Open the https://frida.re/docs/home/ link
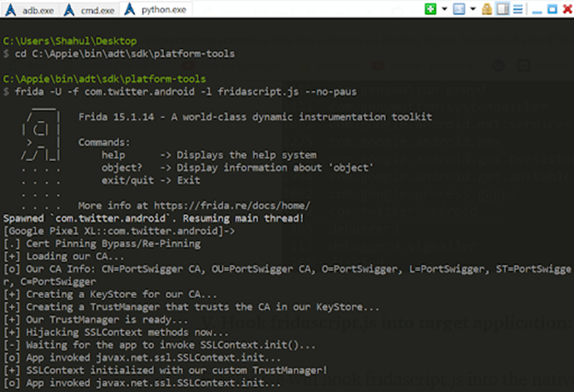 (231, 205)
